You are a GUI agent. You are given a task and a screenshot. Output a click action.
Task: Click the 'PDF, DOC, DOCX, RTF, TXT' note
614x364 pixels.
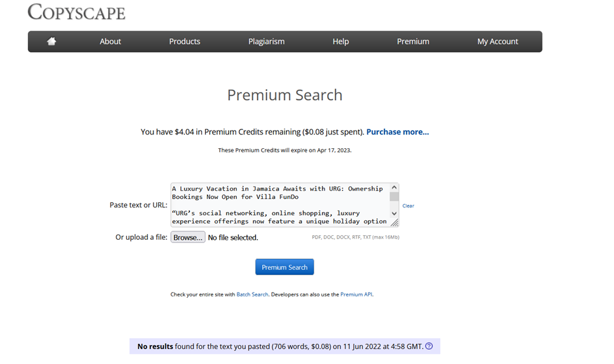point(356,237)
